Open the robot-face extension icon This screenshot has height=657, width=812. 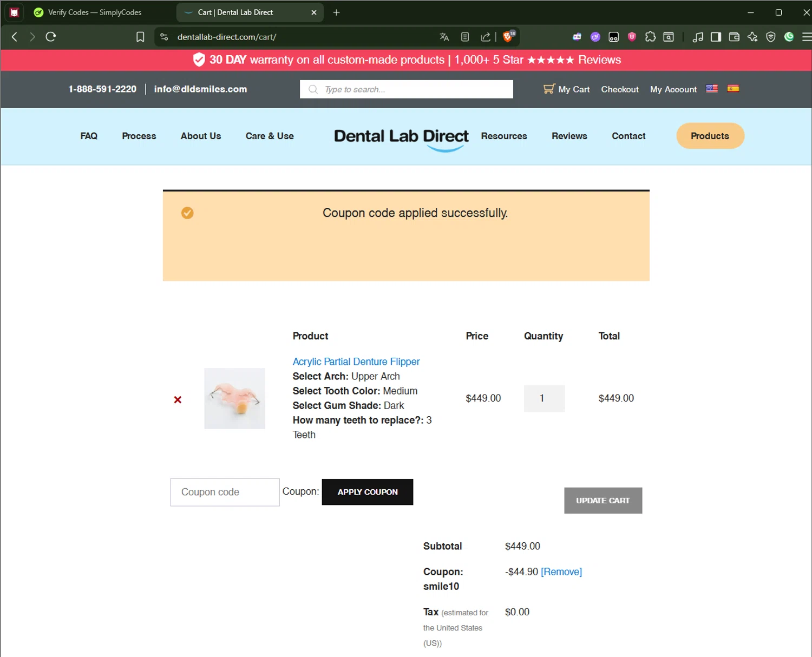(577, 37)
